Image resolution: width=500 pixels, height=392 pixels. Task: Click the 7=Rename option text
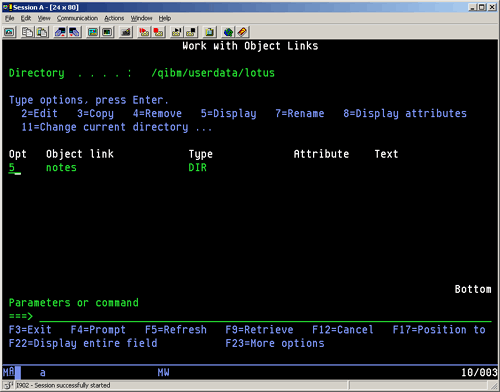coord(300,113)
